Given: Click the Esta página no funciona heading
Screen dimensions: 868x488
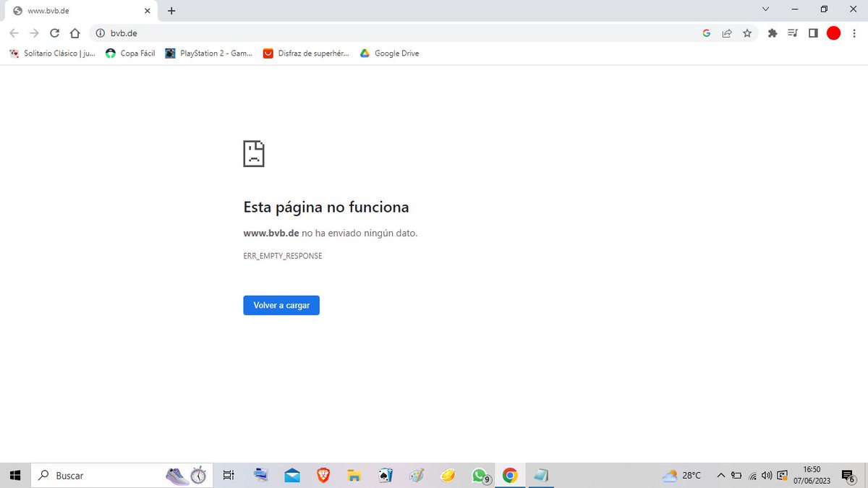Looking at the screenshot, I should pyautogui.click(x=326, y=207).
